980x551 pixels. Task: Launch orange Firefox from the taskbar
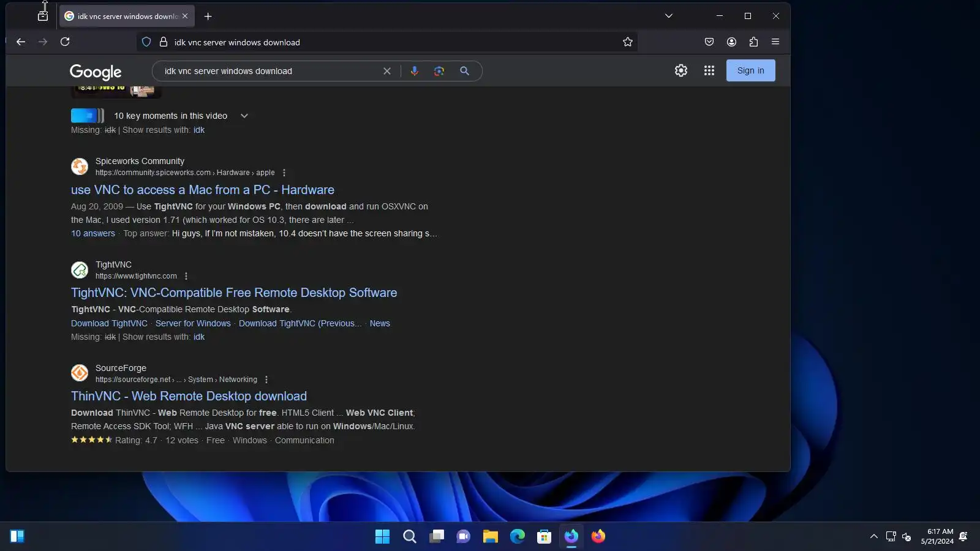pos(598,536)
